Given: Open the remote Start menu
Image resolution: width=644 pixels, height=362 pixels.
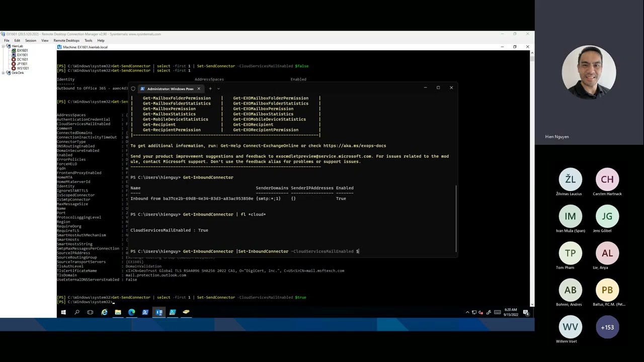Looking at the screenshot, I should pyautogui.click(x=63, y=312).
